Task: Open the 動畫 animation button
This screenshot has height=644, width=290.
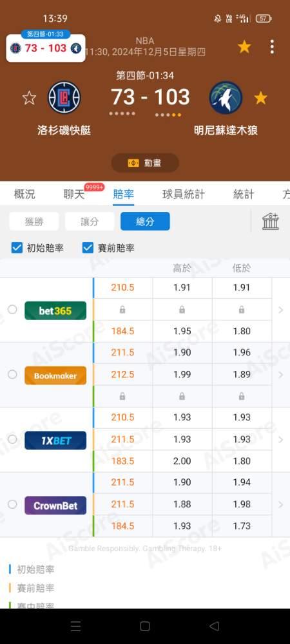Action: coord(145,163)
